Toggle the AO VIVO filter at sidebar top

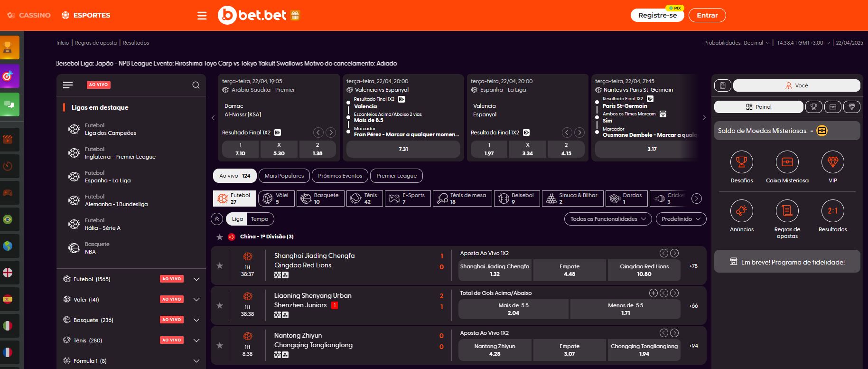[x=99, y=85]
